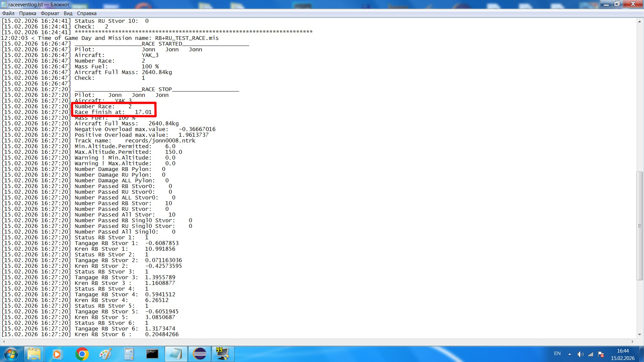Screen dimensions: 644x362
Task: Click the vertical scrollbar down arrow
Action: pos(640,335)
